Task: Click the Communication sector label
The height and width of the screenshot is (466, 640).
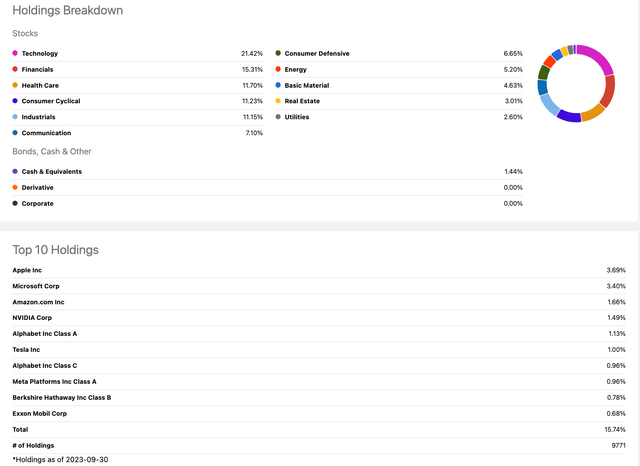Action: [45, 134]
